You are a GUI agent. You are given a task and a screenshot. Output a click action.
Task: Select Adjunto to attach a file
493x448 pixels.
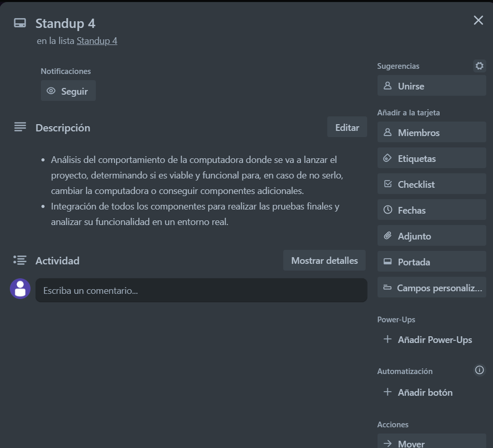click(x=431, y=236)
